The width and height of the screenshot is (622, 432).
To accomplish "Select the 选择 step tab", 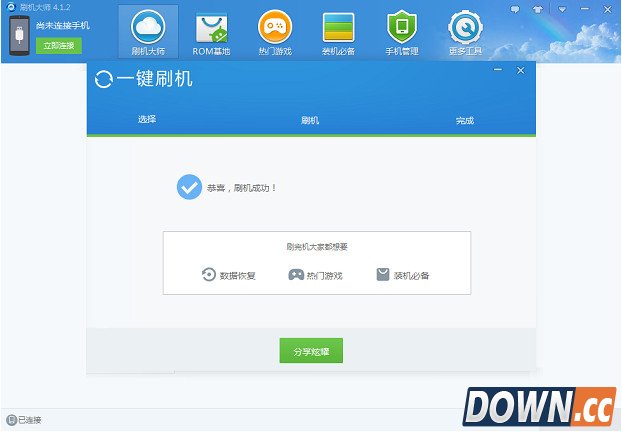I will (147, 120).
